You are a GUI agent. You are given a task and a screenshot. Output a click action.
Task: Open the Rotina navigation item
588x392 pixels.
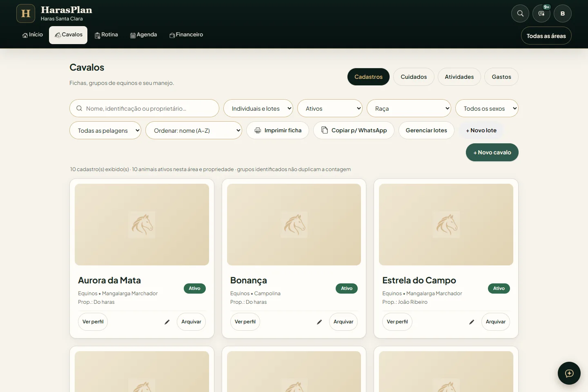point(106,35)
